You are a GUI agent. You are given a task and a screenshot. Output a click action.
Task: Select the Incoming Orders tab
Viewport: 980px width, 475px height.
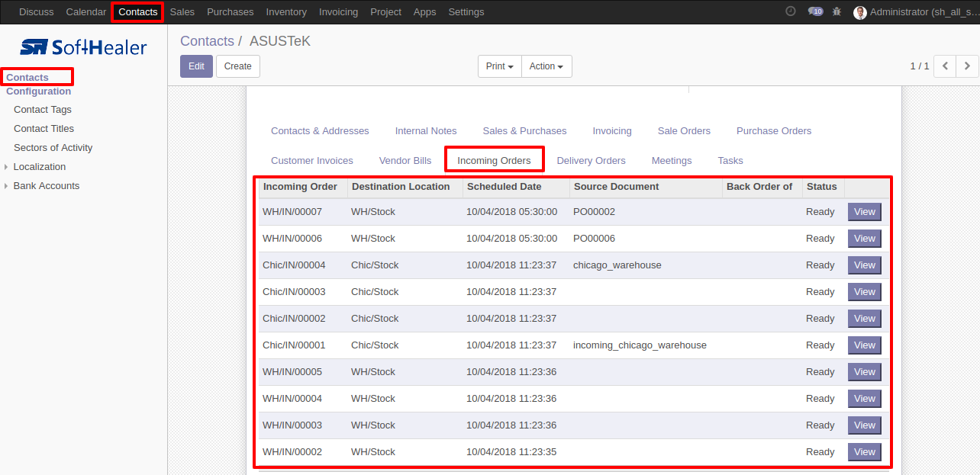[x=494, y=161]
